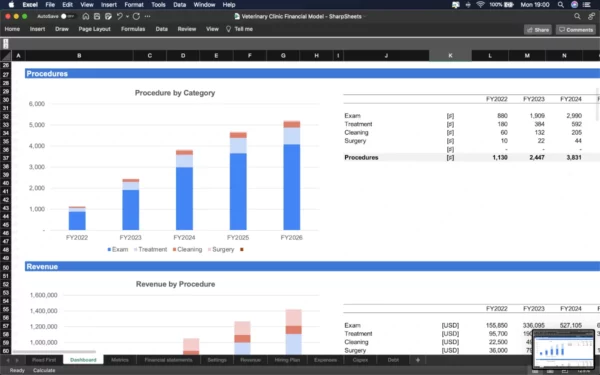Open the Page Layout ribbon tab

(x=95, y=29)
